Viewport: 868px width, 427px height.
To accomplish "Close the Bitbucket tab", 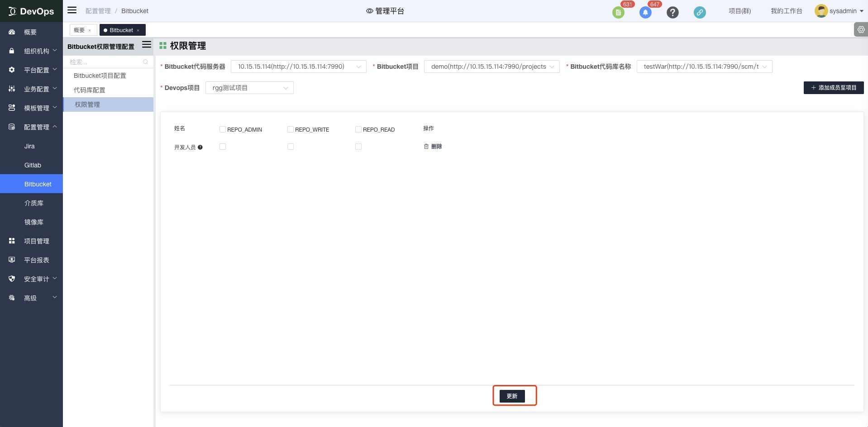I will click(138, 31).
